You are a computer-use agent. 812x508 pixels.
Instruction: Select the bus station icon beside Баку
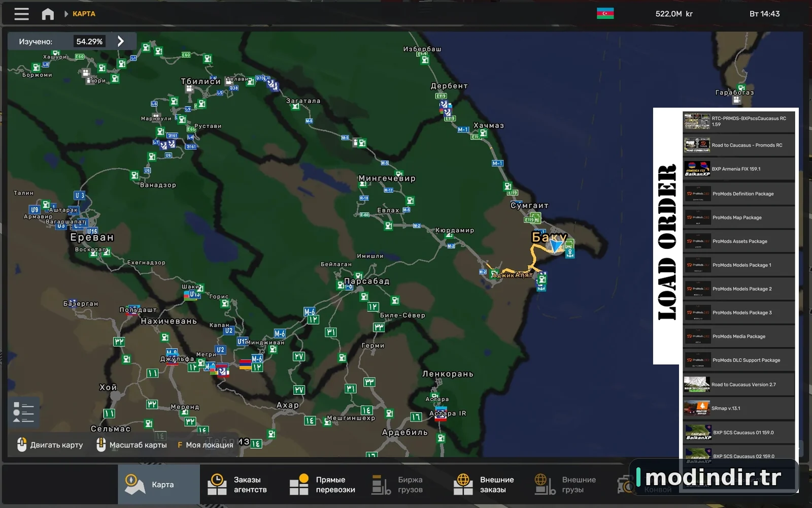coord(569,244)
